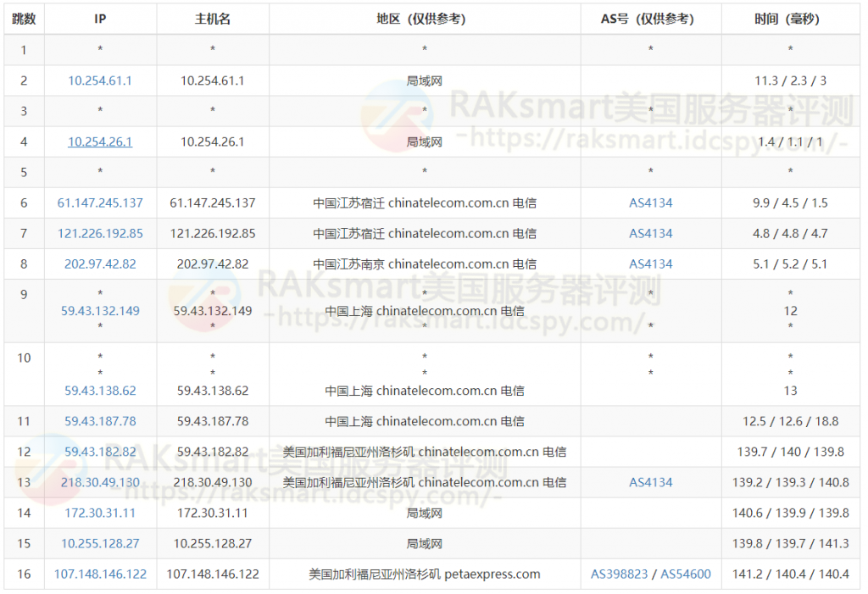868x594 pixels.
Task: Open IP link 172.30.31.11
Action: pos(100,514)
